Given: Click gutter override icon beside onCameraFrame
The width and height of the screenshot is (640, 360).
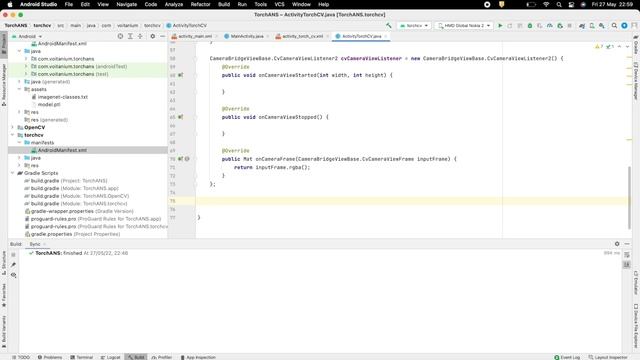Looking at the screenshot, I should pos(180,159).
